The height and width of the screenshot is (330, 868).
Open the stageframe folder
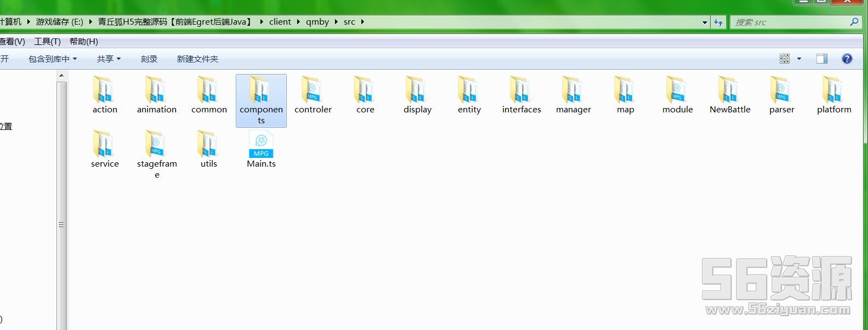click(x=156, y=145)
